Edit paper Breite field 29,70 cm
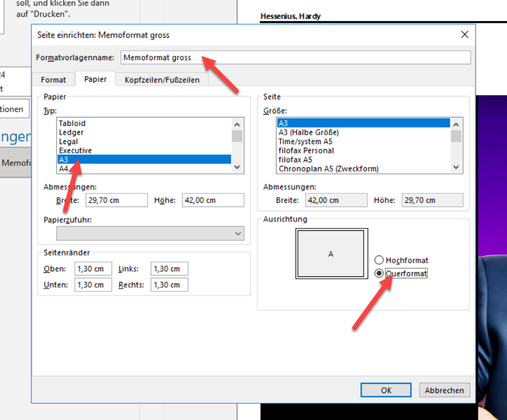The height and width of the screenshot is (420, 507). [117, 200]
